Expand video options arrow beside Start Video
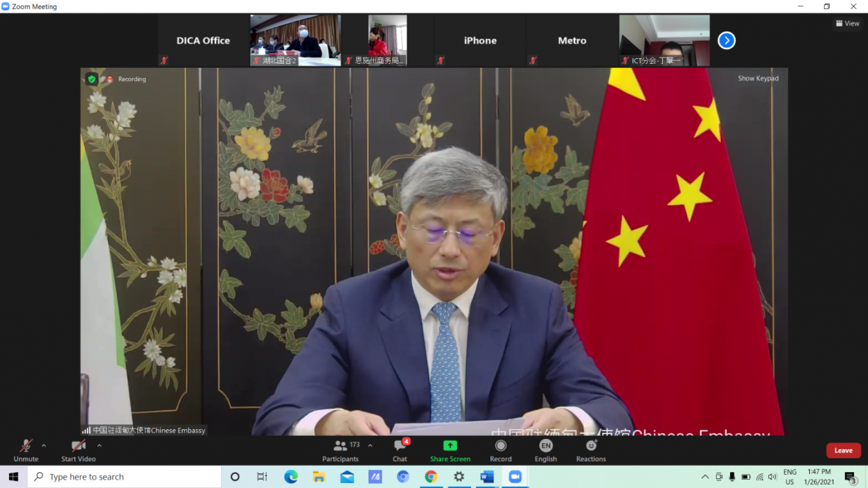 [99, 446]
